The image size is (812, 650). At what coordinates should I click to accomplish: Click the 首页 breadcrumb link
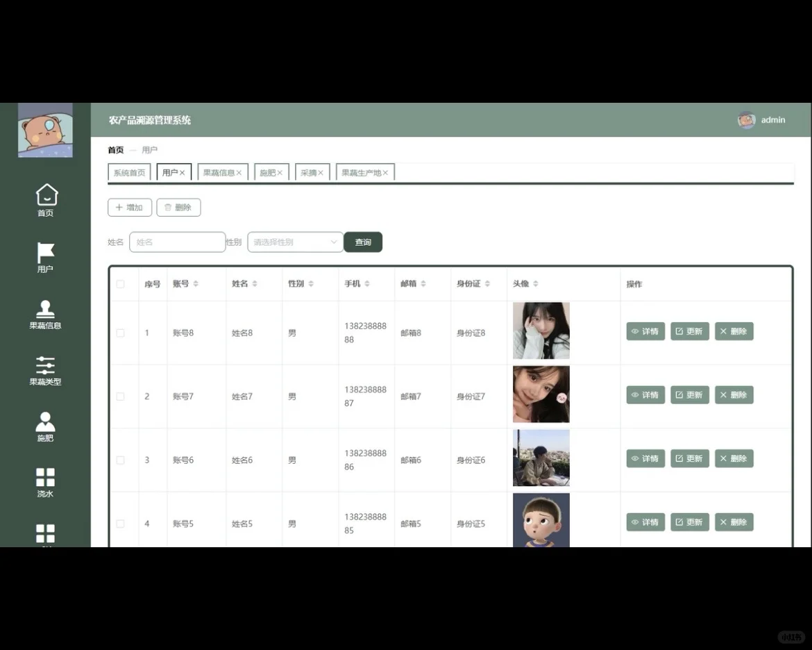(x=115, y=150)
